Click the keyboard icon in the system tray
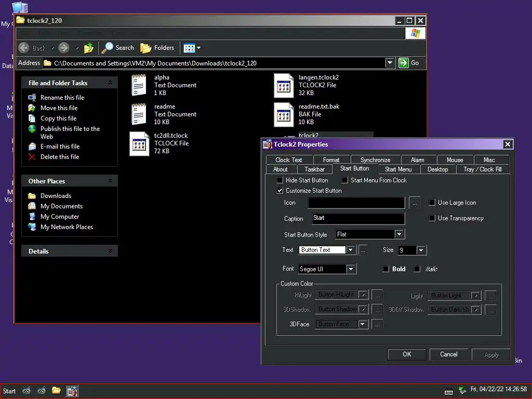 (448, 391)
